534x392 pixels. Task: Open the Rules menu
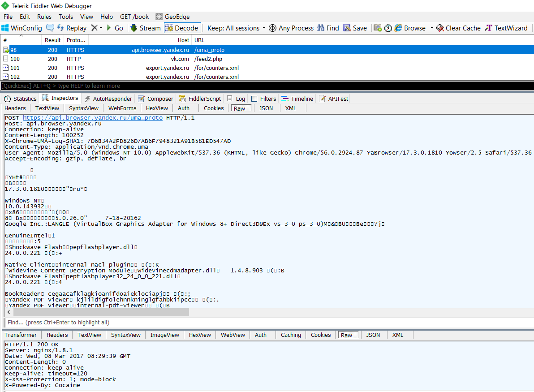tap(44, 17)
